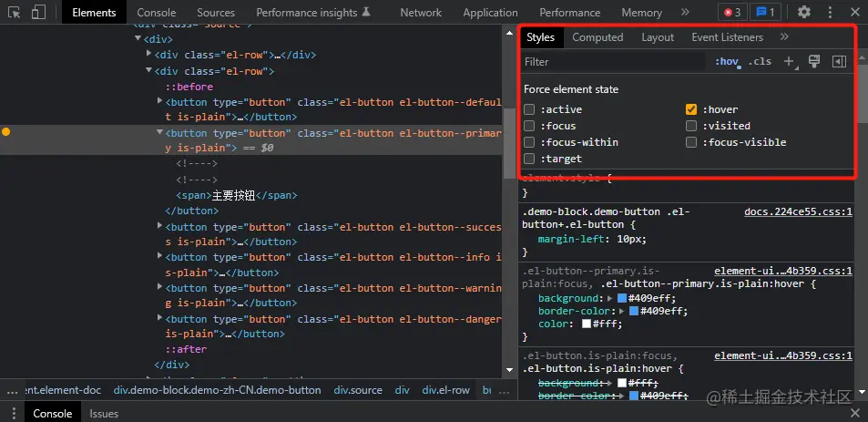Screen dimensions: 868x422
Task: Click the DOM tree scrollbar down arrow
Action: pos(510,369)
